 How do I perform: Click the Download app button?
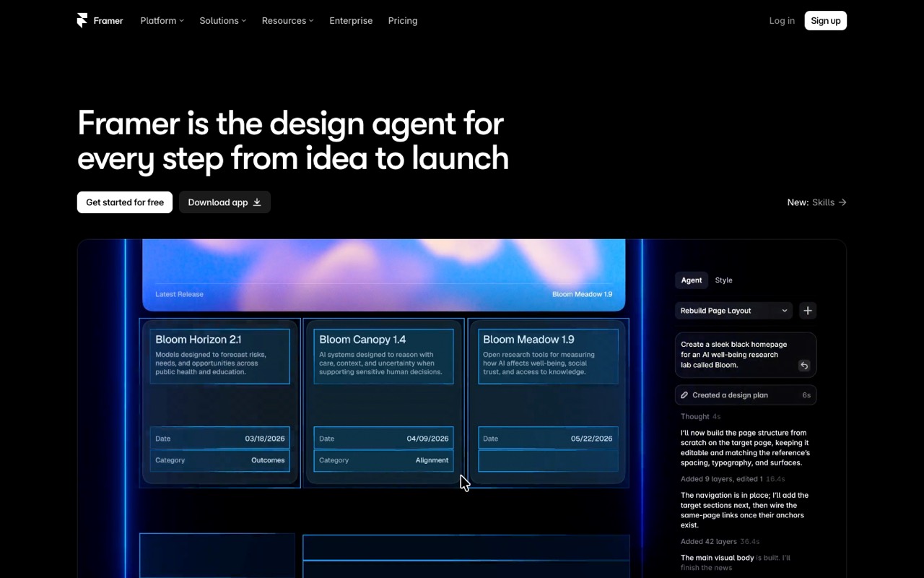coord(225,202)
